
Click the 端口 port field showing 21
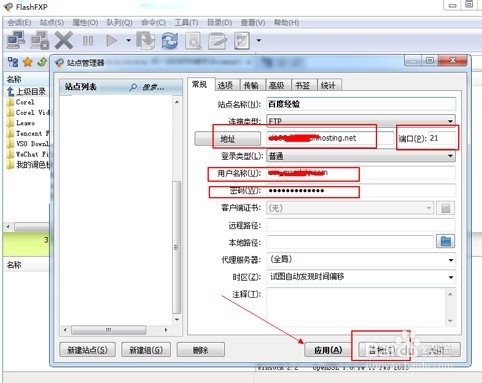[442, 138]
